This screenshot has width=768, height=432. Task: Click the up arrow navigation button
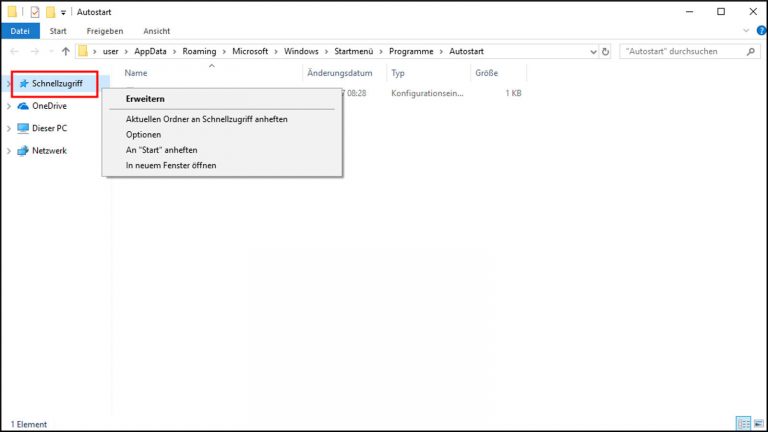click(66, 51)
